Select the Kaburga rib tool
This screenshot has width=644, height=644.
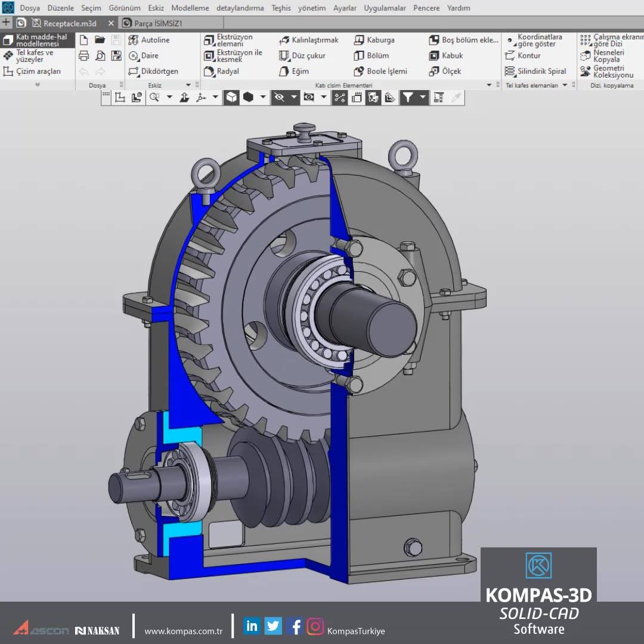pos(374,40)
